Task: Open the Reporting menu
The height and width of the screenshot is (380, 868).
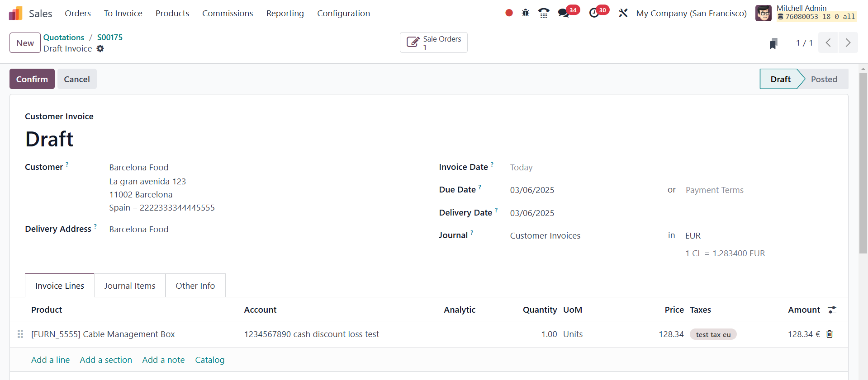Action: pos(285,13)
